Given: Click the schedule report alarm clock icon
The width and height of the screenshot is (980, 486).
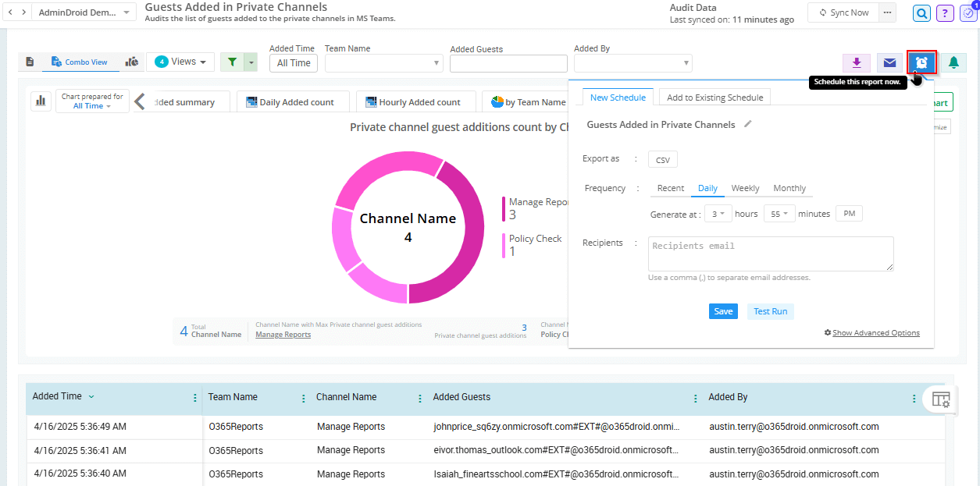Looking at the screenshot, I should point(921,62).
